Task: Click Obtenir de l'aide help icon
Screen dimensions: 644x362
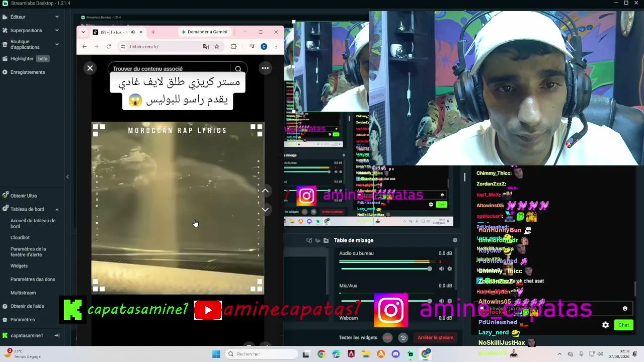Action: pyautogui.click(x=6, y=306)
